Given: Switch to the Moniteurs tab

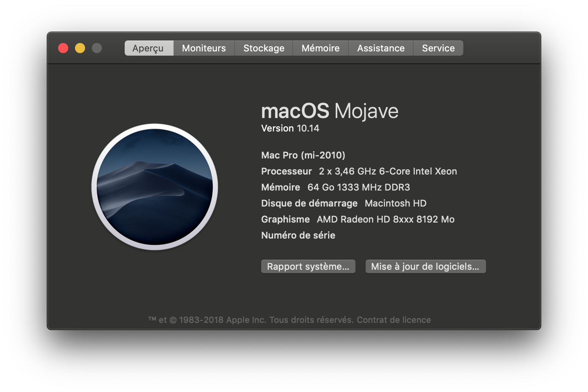Looking at the screenshot, I should (204, 48).
